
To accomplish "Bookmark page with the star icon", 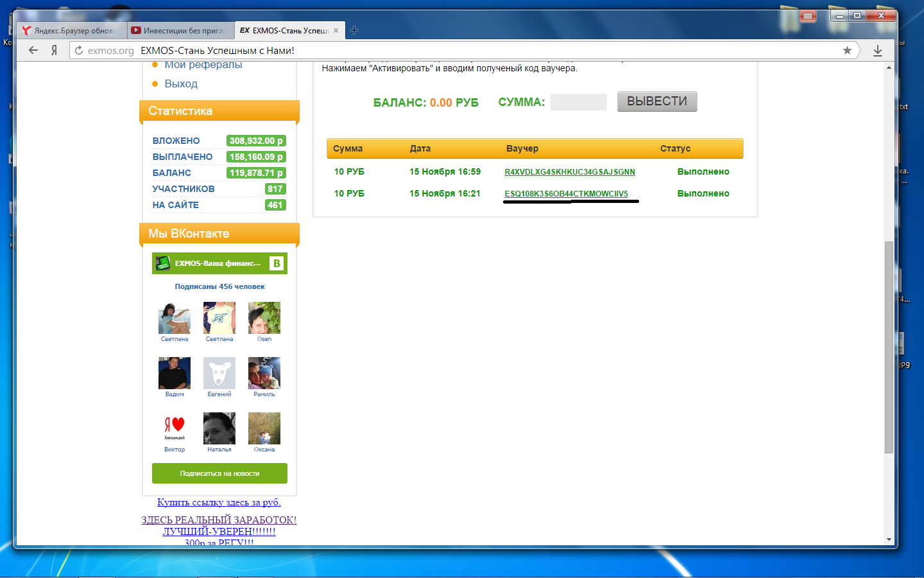I will [847, 50].
